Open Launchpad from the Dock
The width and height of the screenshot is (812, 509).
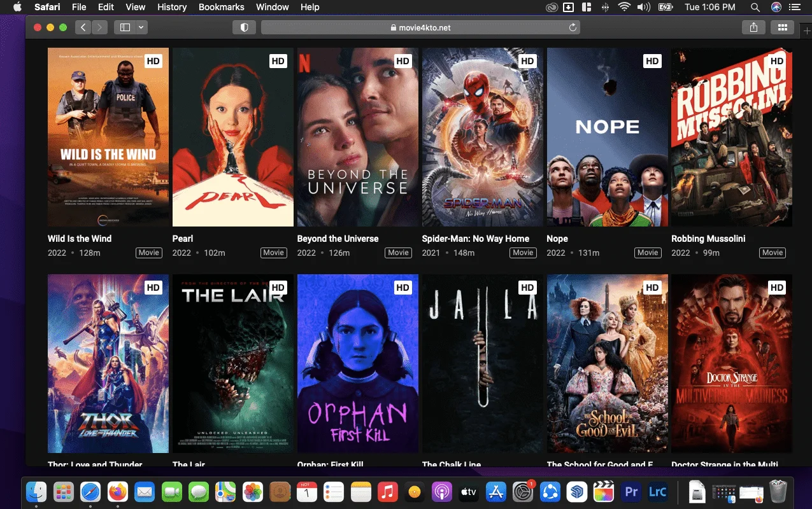click(x=64, y=492)
